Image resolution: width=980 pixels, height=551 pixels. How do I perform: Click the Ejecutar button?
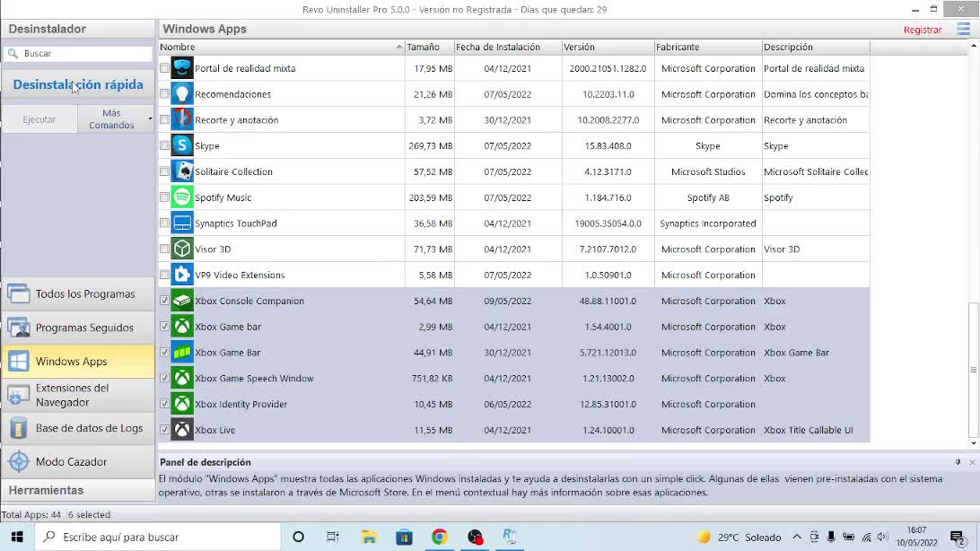pyautogui.click(x=39, y=118)
